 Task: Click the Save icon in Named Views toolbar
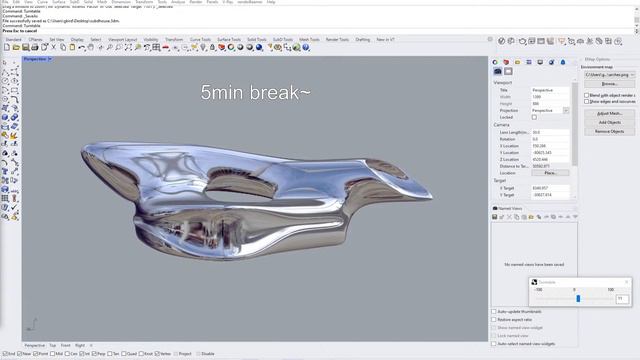(494, 217)
